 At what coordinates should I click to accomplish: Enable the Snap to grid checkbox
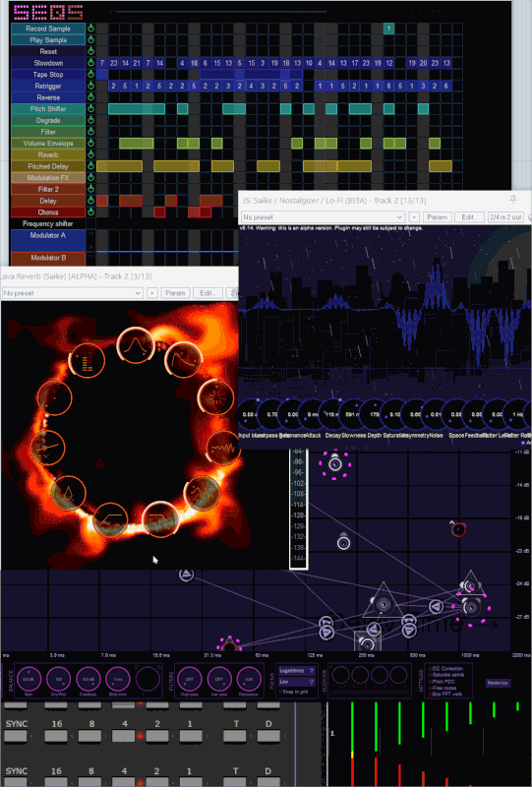coord(280,693)
